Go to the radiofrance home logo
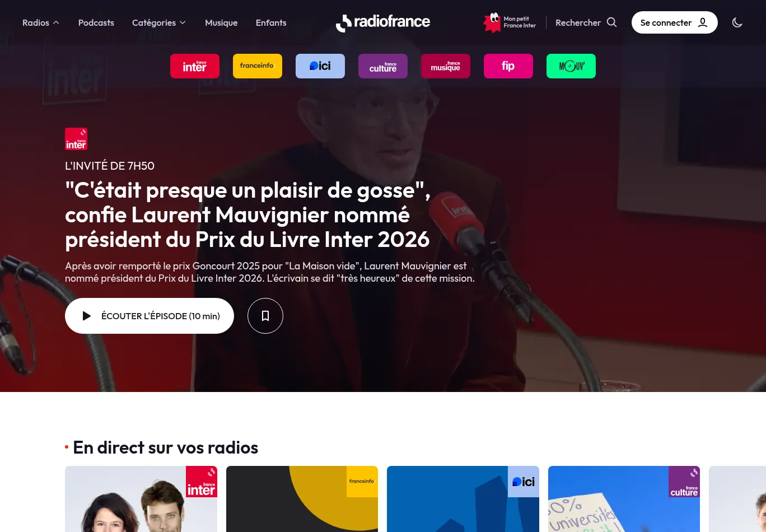This screenshot has height=532, width=766. [x=383, y=22]
